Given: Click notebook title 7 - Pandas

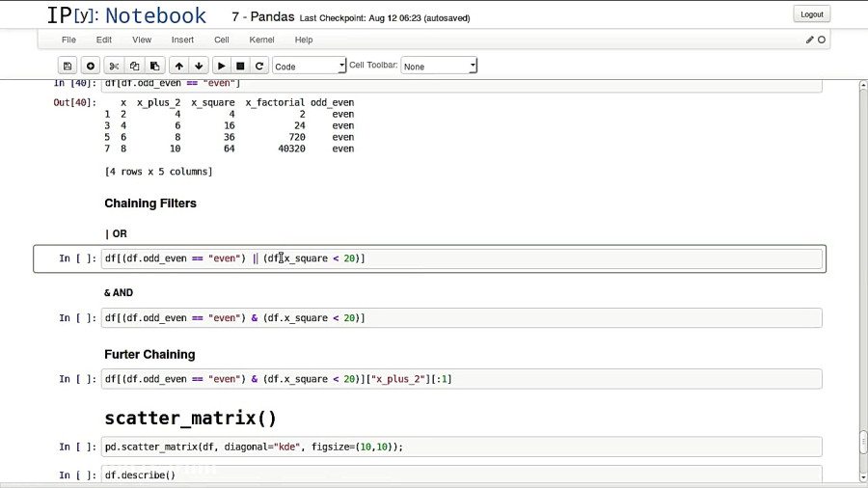Looking at the screenshot, I should click(x=263, y=17).
